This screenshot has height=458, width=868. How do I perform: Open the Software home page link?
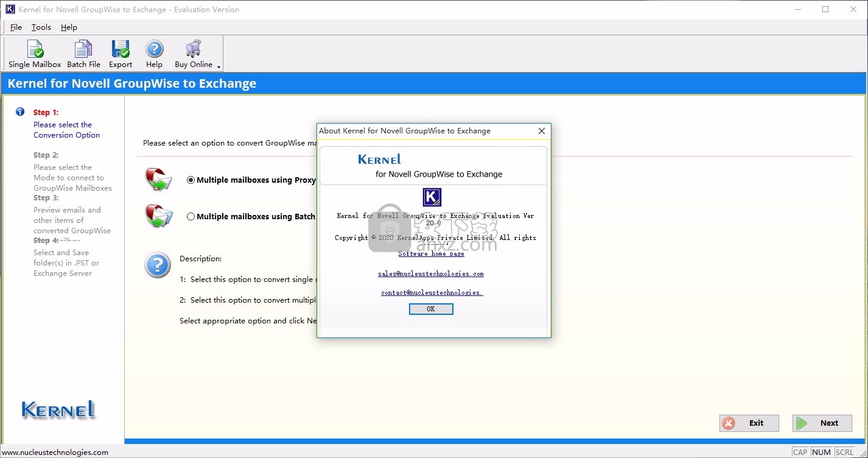431,254
